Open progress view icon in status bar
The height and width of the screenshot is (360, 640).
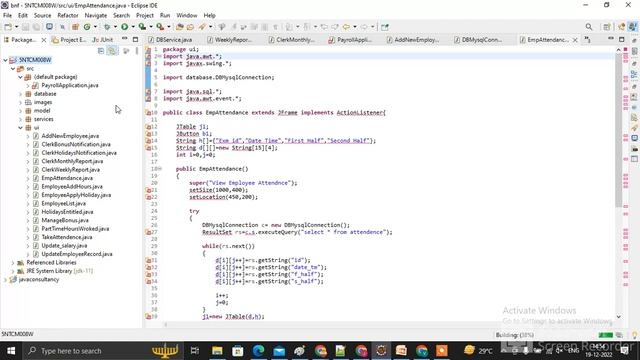[x=620, y=335]
